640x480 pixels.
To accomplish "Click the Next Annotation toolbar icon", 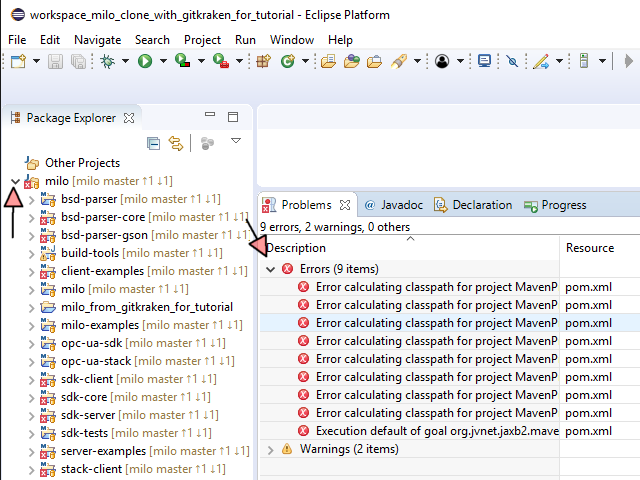I will tap(584, 62).
